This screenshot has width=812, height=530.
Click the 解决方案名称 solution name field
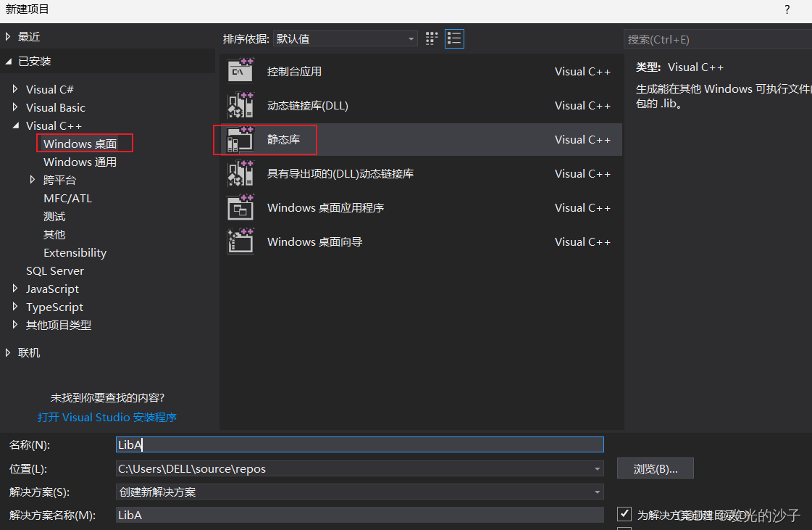360,515
